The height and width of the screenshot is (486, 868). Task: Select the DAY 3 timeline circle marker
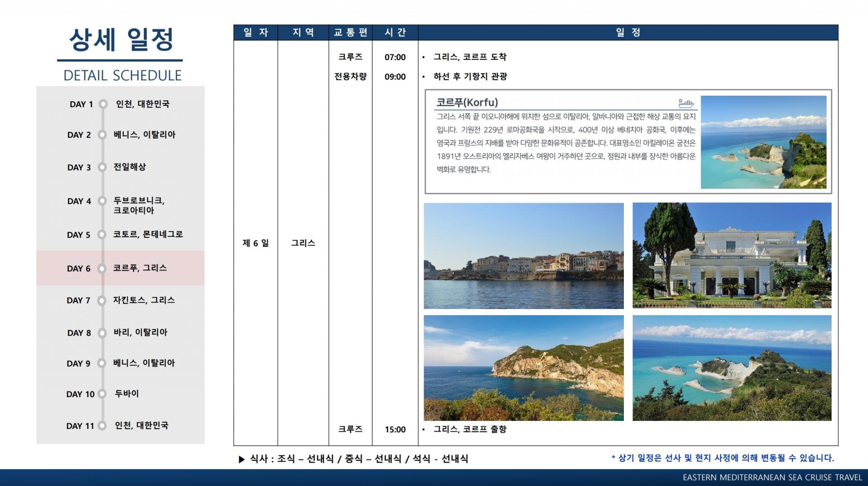point(103,167)
